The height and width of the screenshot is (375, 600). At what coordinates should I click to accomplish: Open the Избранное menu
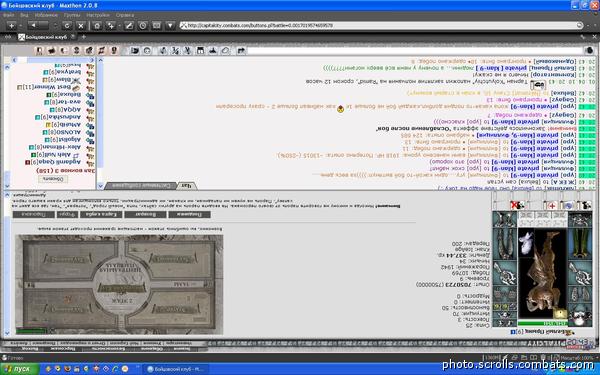click(46, 15)
